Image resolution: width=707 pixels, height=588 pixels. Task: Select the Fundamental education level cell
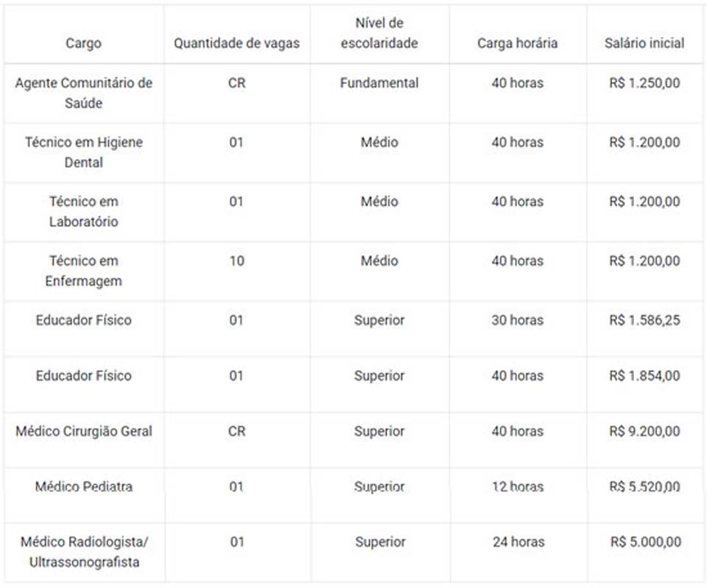(x=379, y=83)
